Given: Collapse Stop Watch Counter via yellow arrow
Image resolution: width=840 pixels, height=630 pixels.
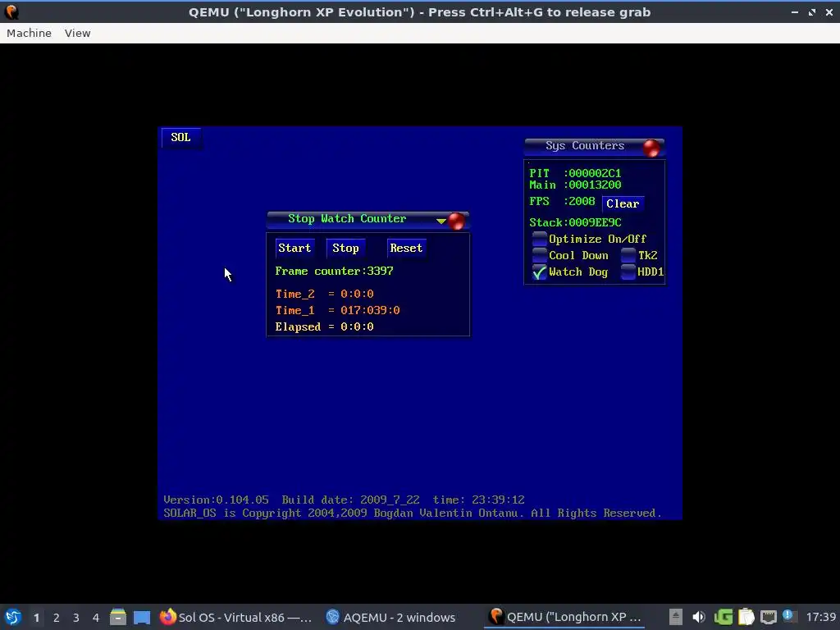Looking at the screenshot, I should click(441, 221).
